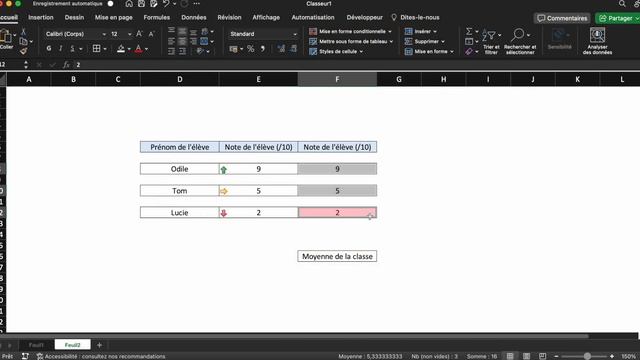This screenshot has height=360, width=640.
Task: Click the Partager button
Action: [x=618, y=18]
